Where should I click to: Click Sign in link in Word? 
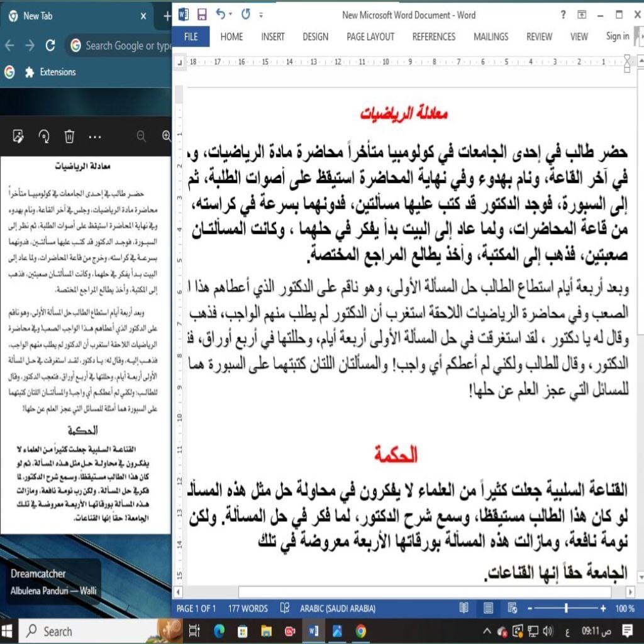tap(618, 36)
